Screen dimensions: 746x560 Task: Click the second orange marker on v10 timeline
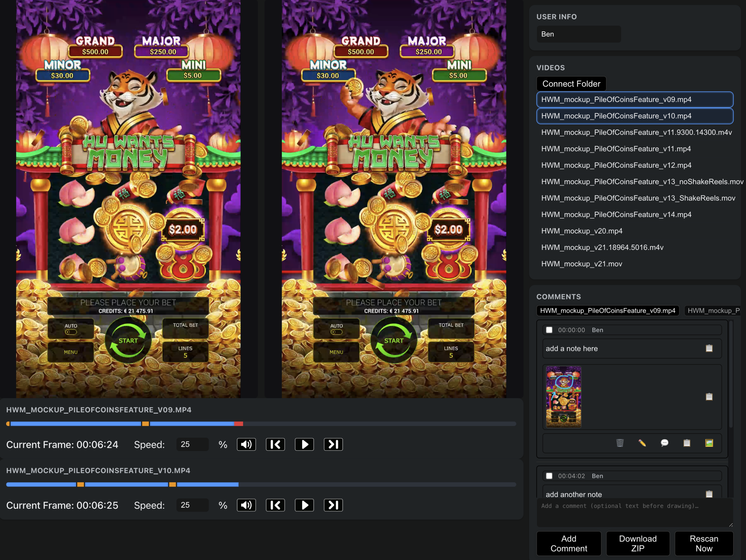click(172, 485)
